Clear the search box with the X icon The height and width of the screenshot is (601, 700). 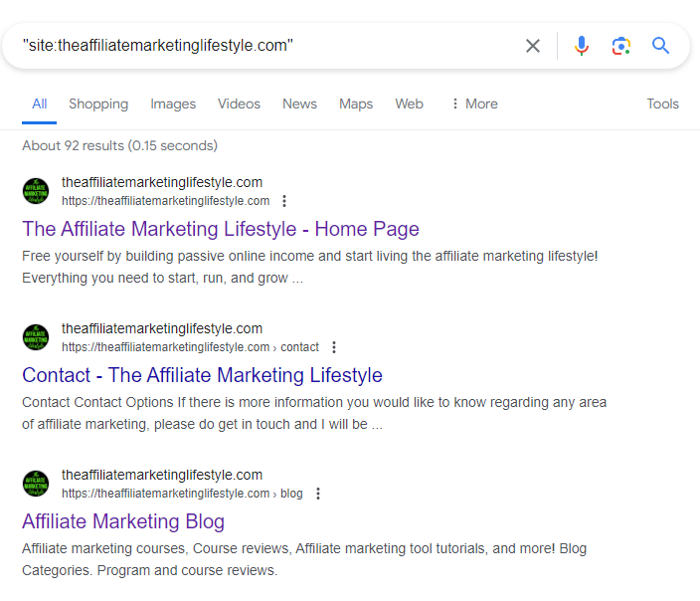(x=533, y=46)
